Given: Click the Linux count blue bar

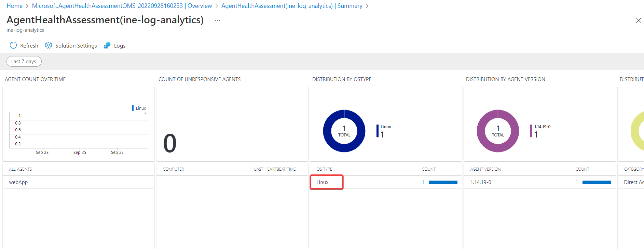Looking at the screenshot, I should [x=443, y=182].
